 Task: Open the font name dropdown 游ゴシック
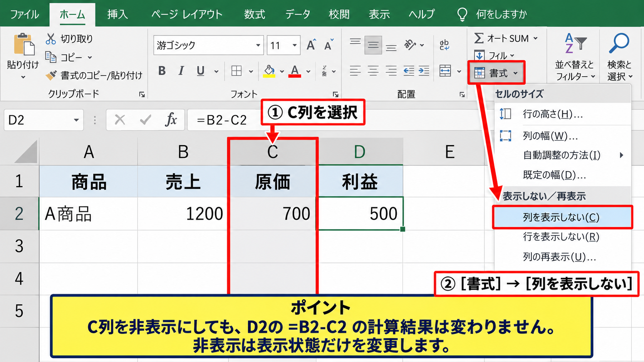(258, 45)
